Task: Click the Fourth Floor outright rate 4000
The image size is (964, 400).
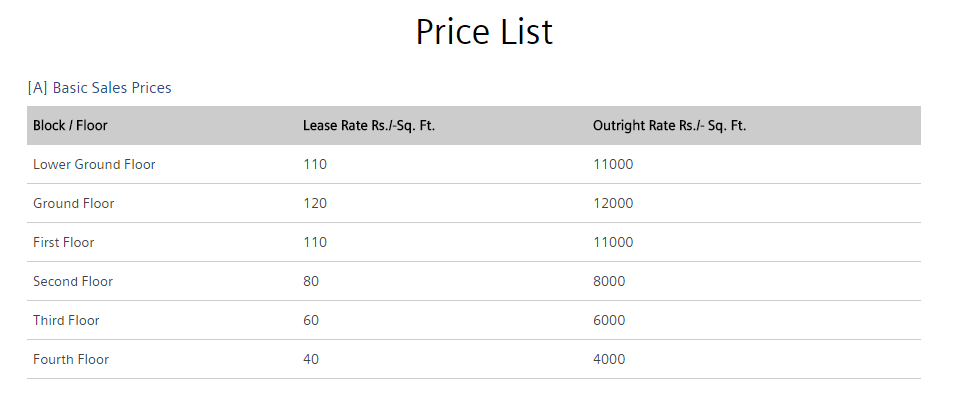Action: [609, 359]
